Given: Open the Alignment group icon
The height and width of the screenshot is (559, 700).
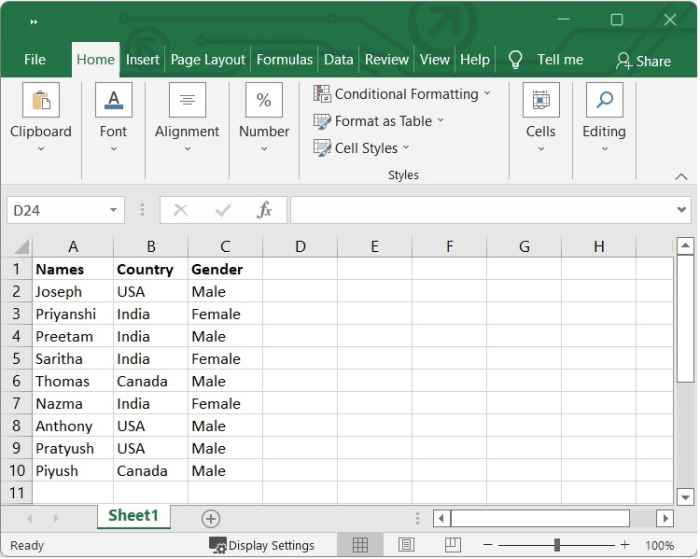Looking at the screenshot, I should pos(187,101).
